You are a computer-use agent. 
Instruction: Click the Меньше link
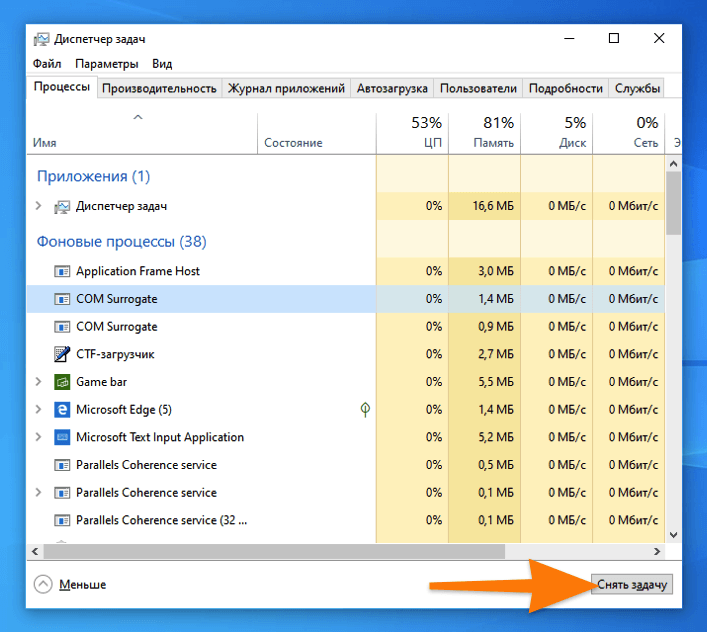(83, 585)
